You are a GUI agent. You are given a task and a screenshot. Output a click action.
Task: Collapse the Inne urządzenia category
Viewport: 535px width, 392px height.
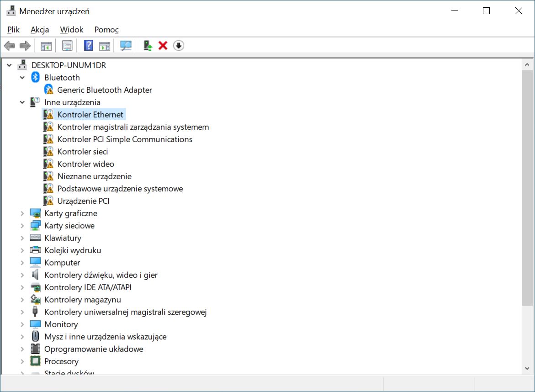pyautogui.click(x=22, y=102)
